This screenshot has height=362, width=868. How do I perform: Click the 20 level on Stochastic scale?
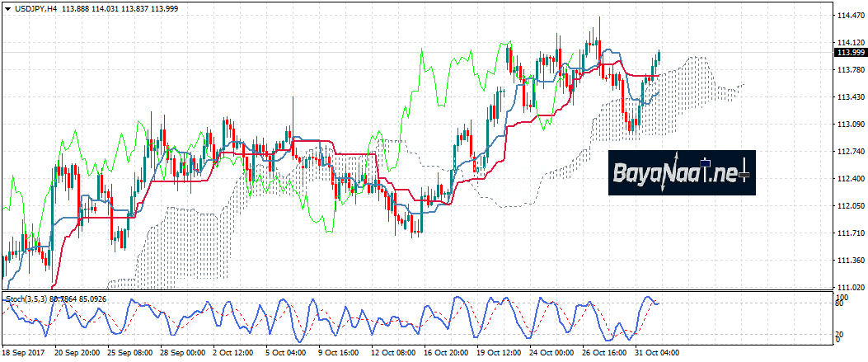[x=840, y=334]
